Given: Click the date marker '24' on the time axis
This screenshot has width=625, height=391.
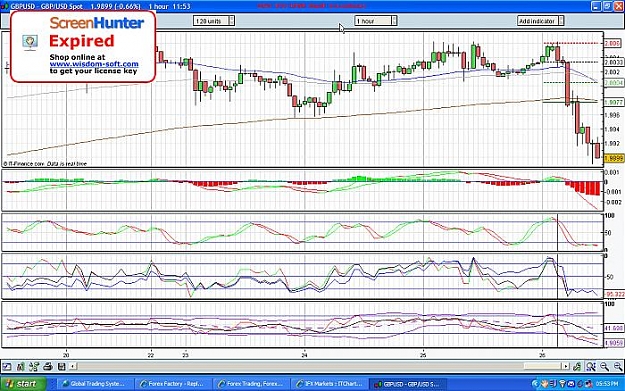Looking at the screenshot, I should (305, 354).
